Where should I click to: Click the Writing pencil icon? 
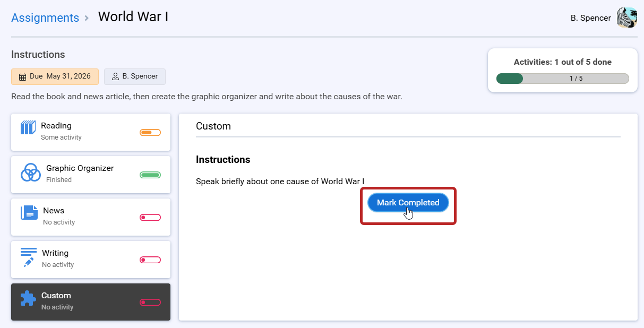(29, 257)
